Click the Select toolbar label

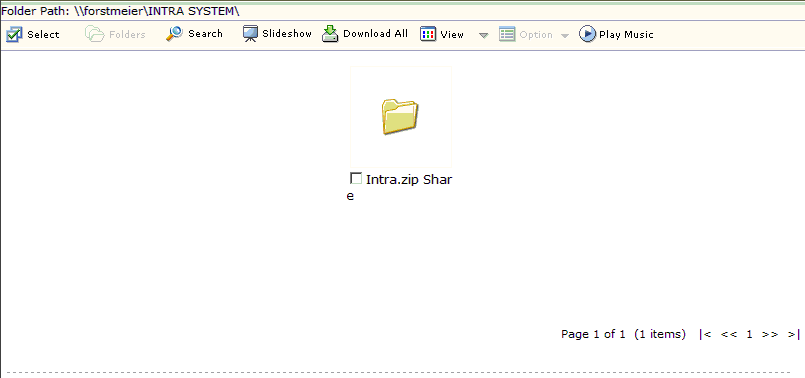pyautogui.click(x=43, y=34)
